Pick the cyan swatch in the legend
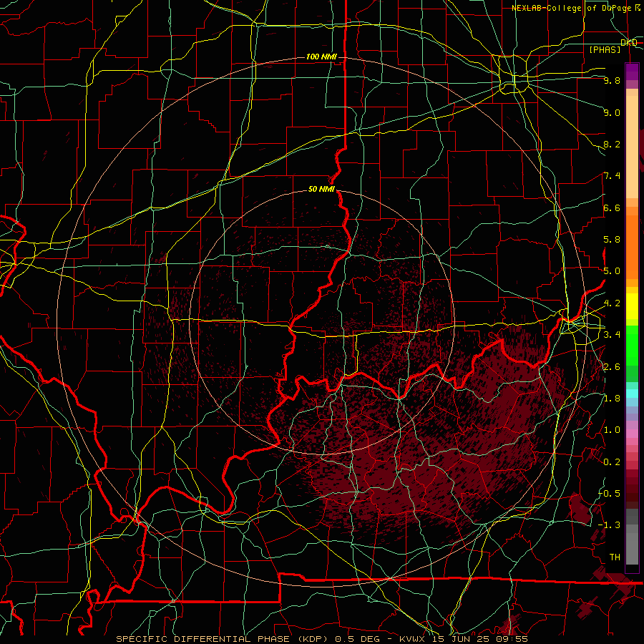This screenshot has width=644, height=644. tap(632, 394)
